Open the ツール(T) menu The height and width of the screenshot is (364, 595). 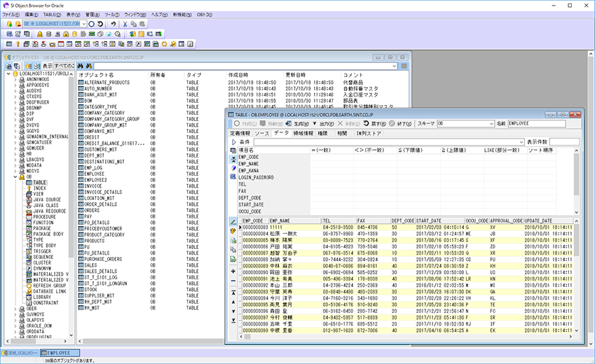111,14
